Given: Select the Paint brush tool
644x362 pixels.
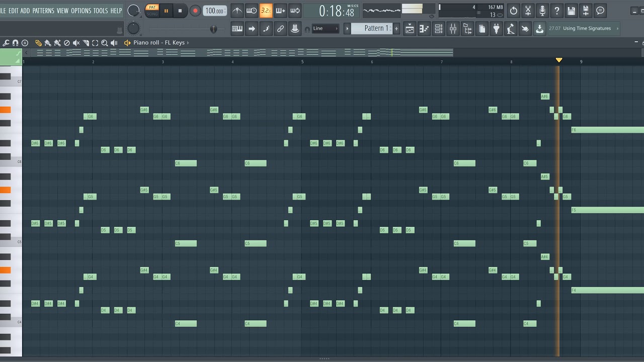Looking at the screenshot, I should [48, 43].
